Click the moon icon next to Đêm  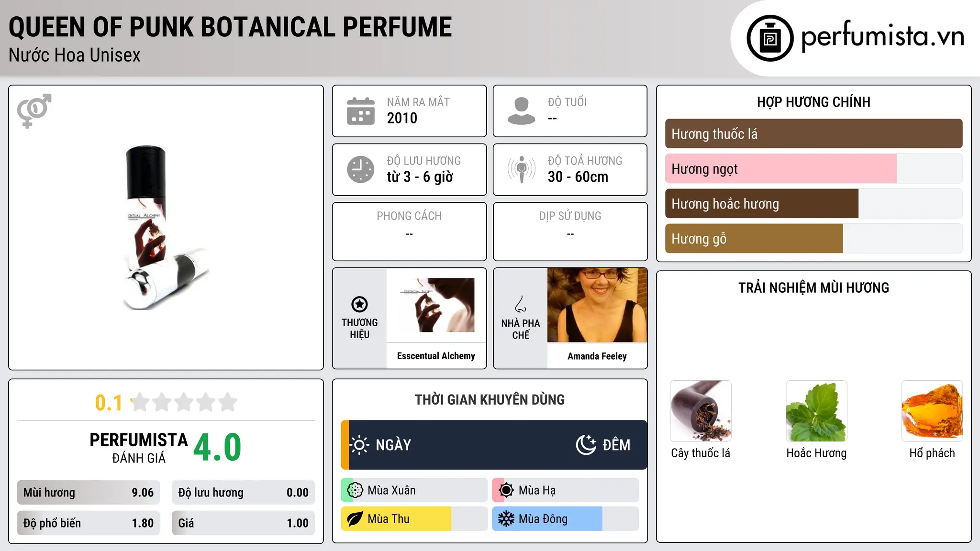[586, 444]
